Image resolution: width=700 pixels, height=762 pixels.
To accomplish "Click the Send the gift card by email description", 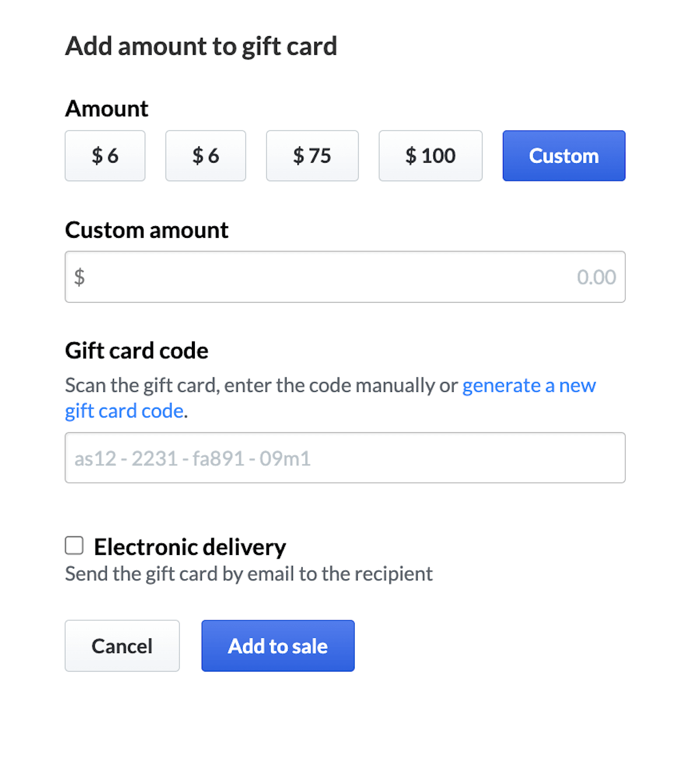I will coord(249,574).
